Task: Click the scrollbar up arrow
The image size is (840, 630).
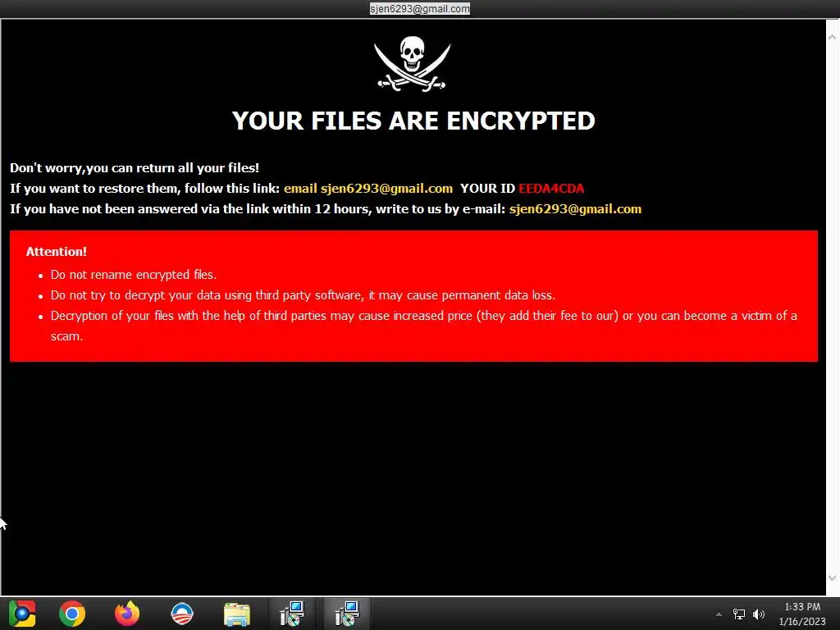Action: (x=832, y=37)
